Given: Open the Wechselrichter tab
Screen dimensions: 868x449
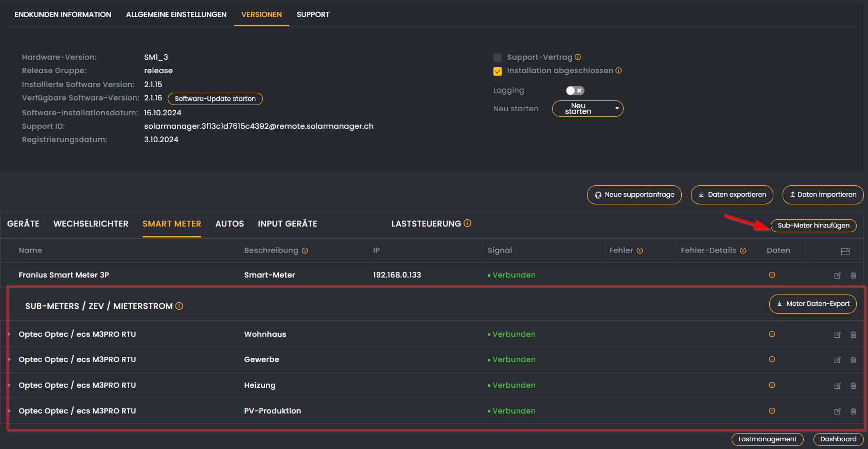Looking at the screenshot, I should click(91, 223).
